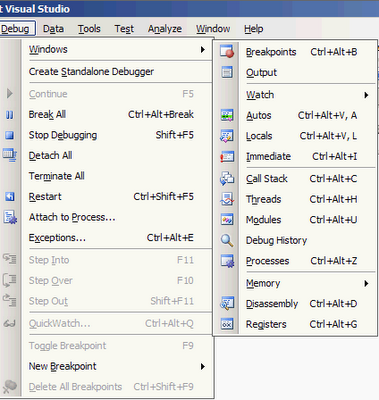
Task: Click the Processes window icon
Action: pyautogui.click(x=227, y=261)
